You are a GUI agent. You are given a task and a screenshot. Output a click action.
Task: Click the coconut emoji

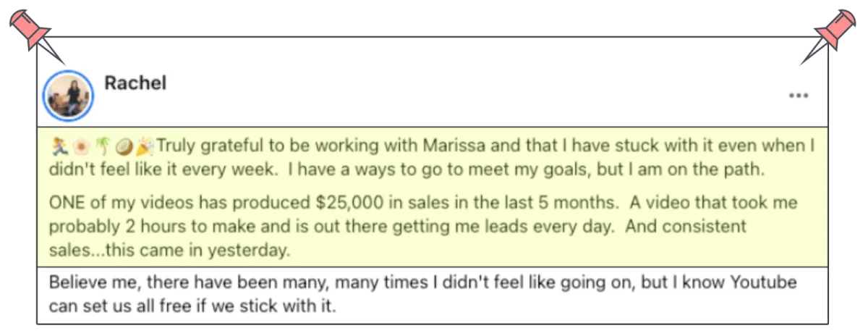coord(124,146)
